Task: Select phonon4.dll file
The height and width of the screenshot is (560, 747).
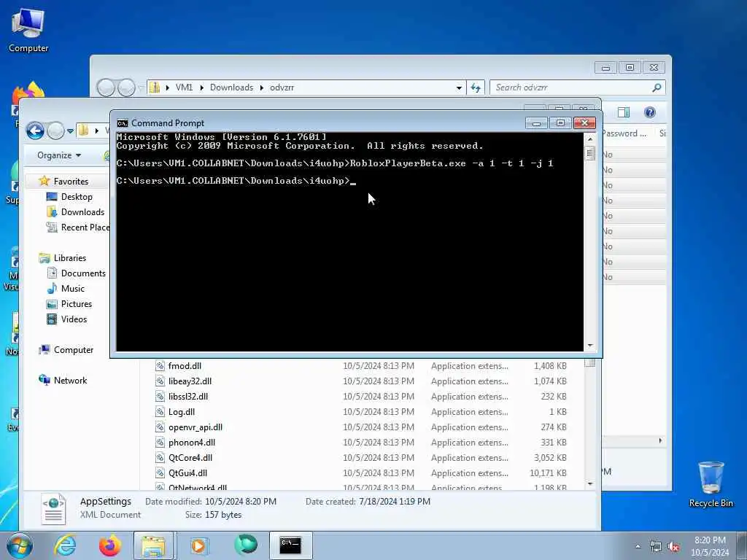Action: click(192, 443)
